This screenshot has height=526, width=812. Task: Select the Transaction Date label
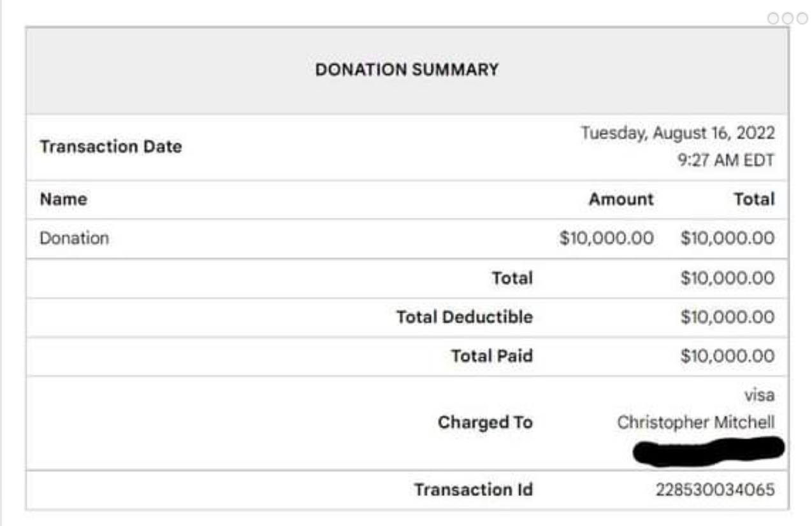(111, 146)
